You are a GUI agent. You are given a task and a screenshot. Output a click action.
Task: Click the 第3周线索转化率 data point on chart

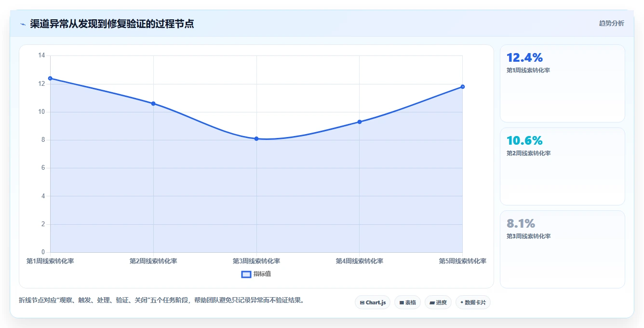256,138
